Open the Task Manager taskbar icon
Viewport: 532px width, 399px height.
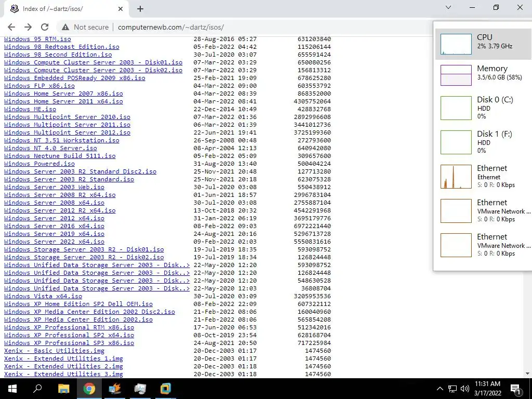(x=140, y=389)
